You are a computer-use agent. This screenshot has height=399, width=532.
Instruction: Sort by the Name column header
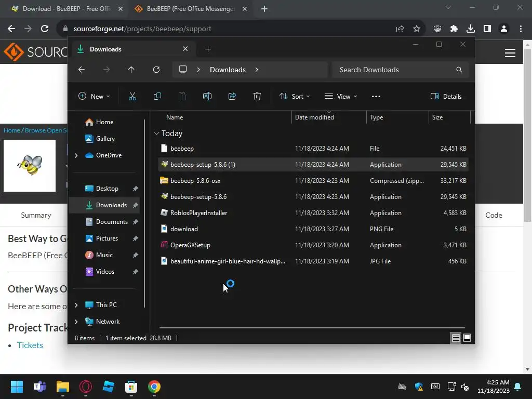click(x=175, y=117)
